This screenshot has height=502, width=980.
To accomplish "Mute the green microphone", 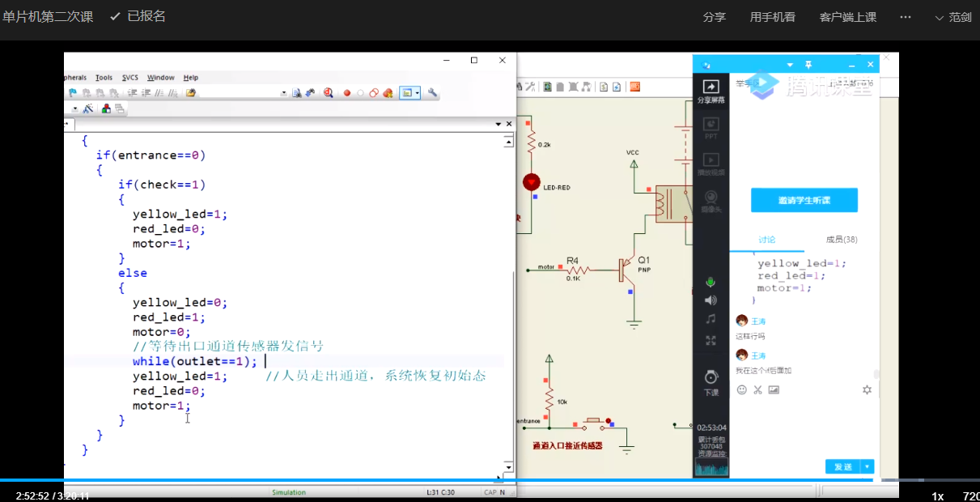I will point(711,282).
